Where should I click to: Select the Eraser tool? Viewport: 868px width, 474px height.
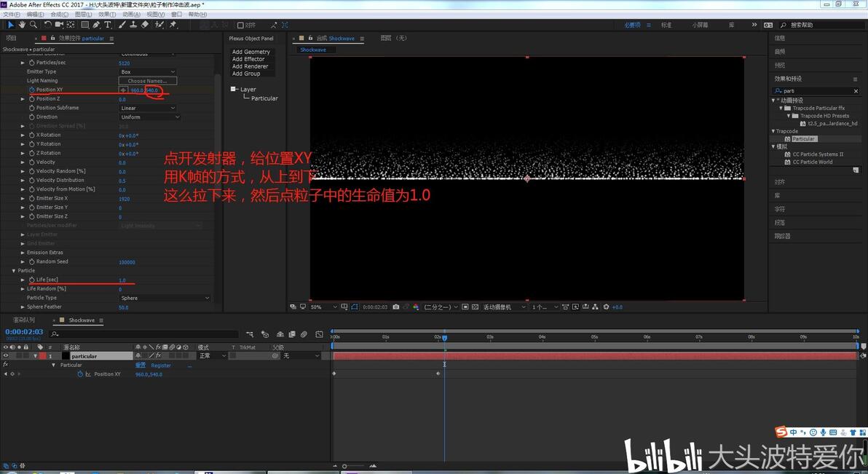tap(145, 25)
